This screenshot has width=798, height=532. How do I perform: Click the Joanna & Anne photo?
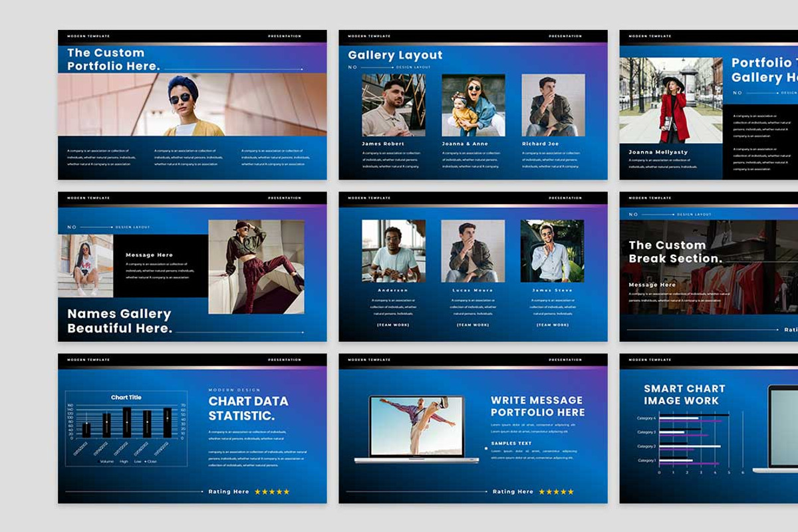tap(473, 105)
